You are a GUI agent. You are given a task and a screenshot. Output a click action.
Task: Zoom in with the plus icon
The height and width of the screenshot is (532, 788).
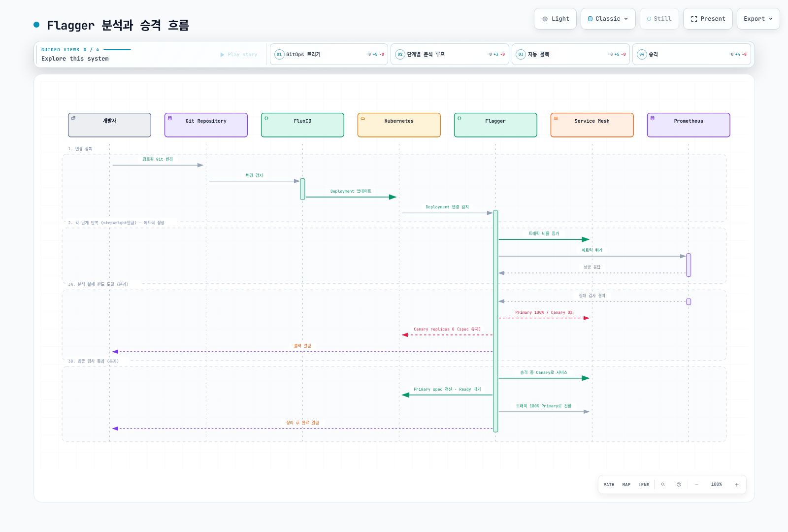[737, 485]
